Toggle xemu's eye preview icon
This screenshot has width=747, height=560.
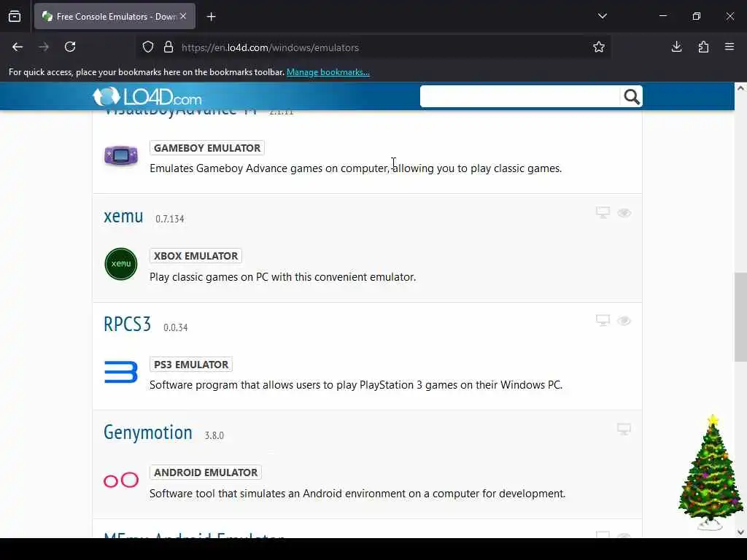(x=624, y=213)
